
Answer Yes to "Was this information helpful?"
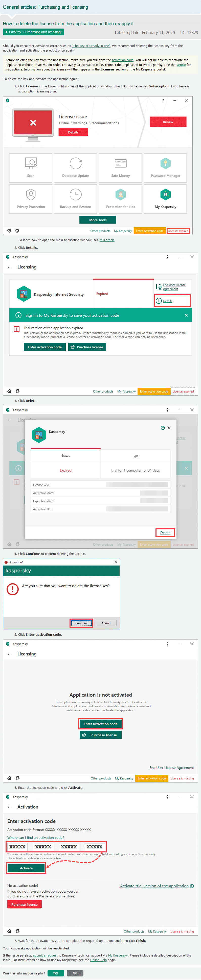point(56,973)
